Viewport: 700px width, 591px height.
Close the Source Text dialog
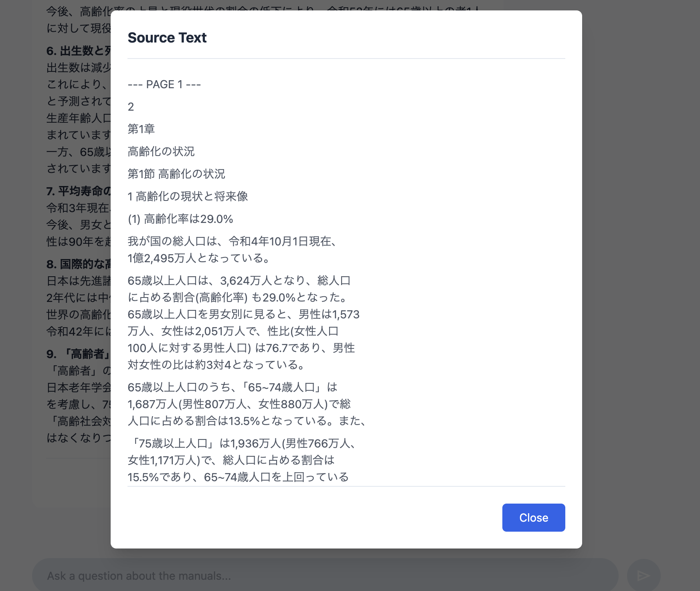point(533,517)
